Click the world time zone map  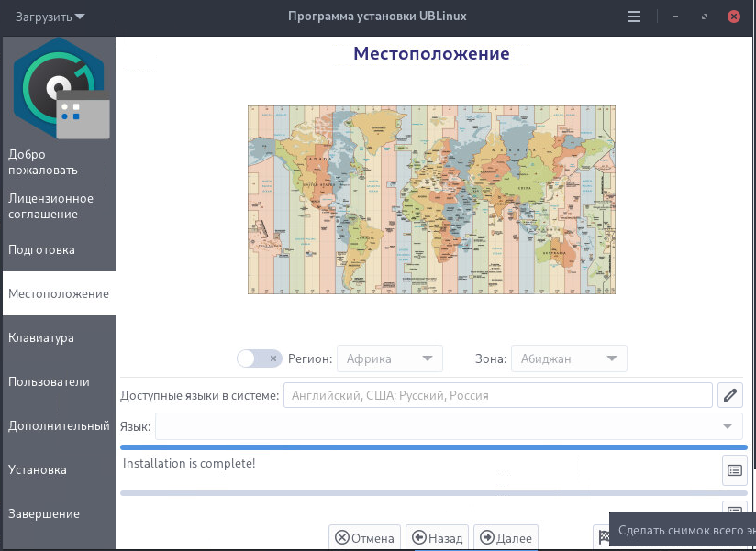(431, 199)
